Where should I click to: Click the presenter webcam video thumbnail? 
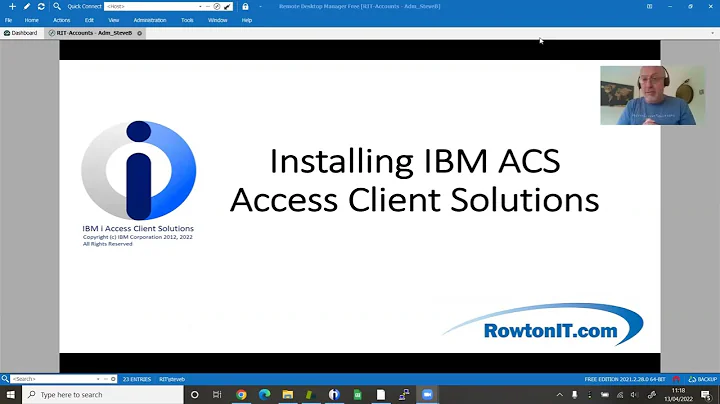[x=652, y=95]
